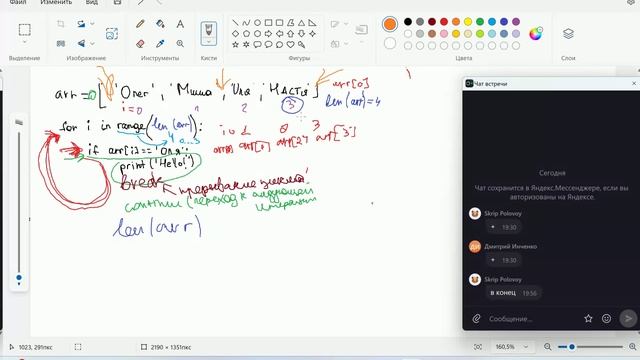Expand the Rotate dropdown arrow
Screen dimensions: 640x360
92,24
